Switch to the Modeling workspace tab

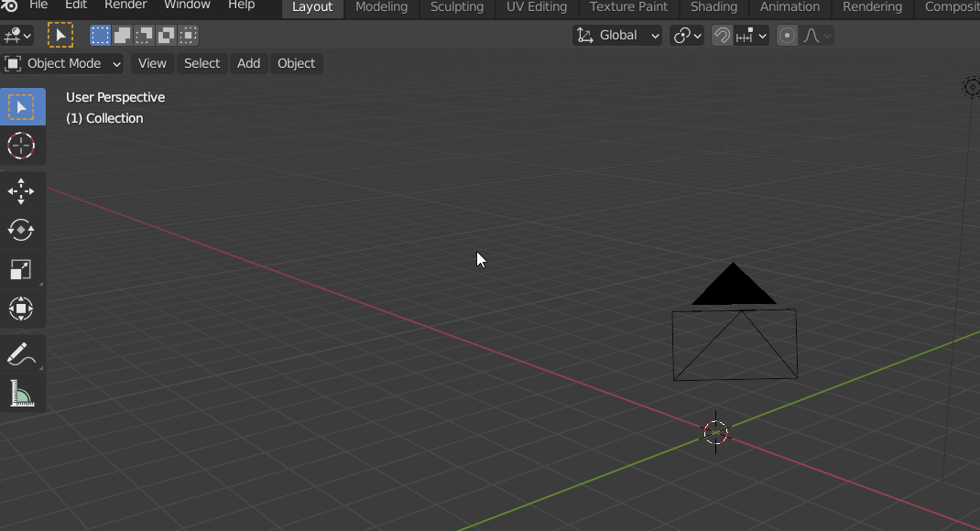click(x=381, y=7)
